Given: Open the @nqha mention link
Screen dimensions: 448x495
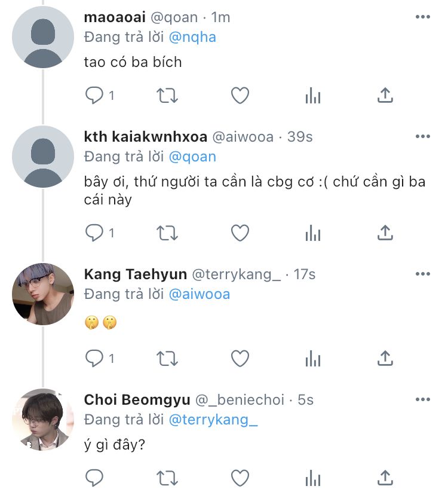Looking at the screenshot, I should point(192,37).
